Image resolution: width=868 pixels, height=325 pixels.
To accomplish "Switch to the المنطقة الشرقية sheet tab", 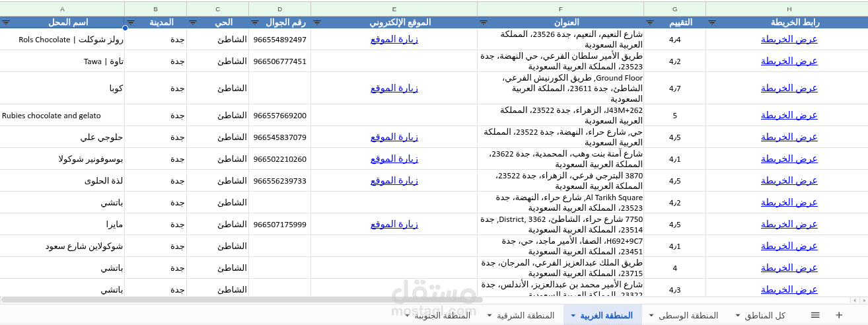I will (x=526, y=315).
